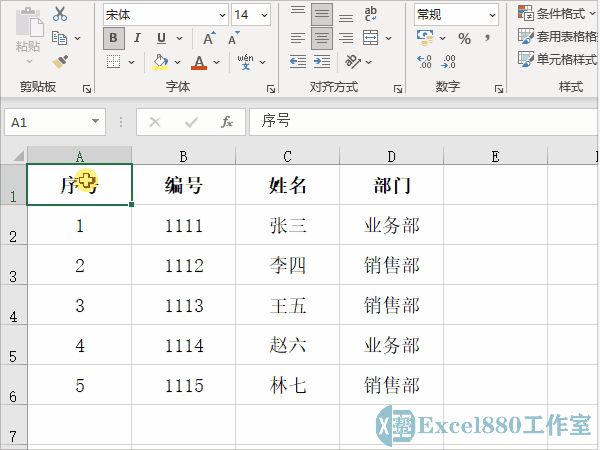Image resolution: width=600 pixels, height=450 pixels.
Task: Apply the yellow fill color bucket
Action: 161,62
